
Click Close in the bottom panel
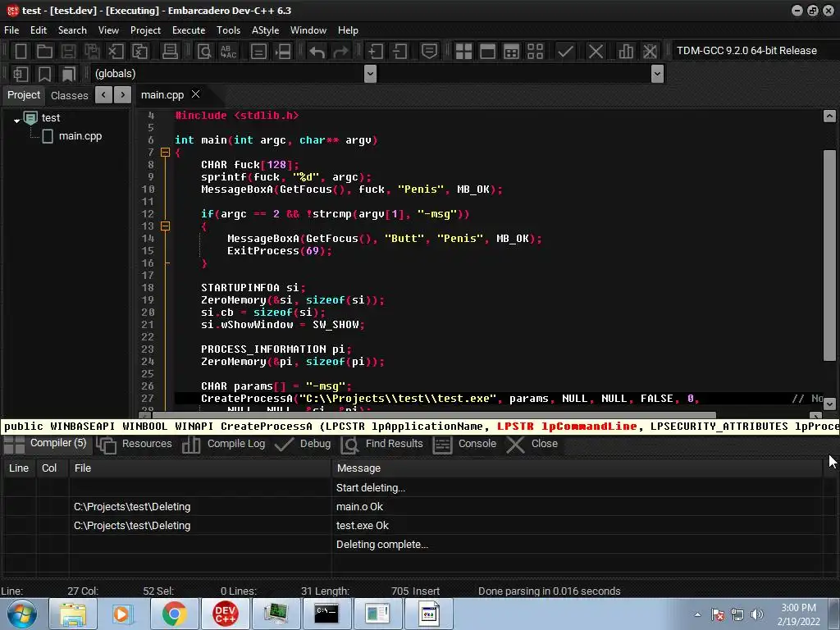(x=532, y=444)
